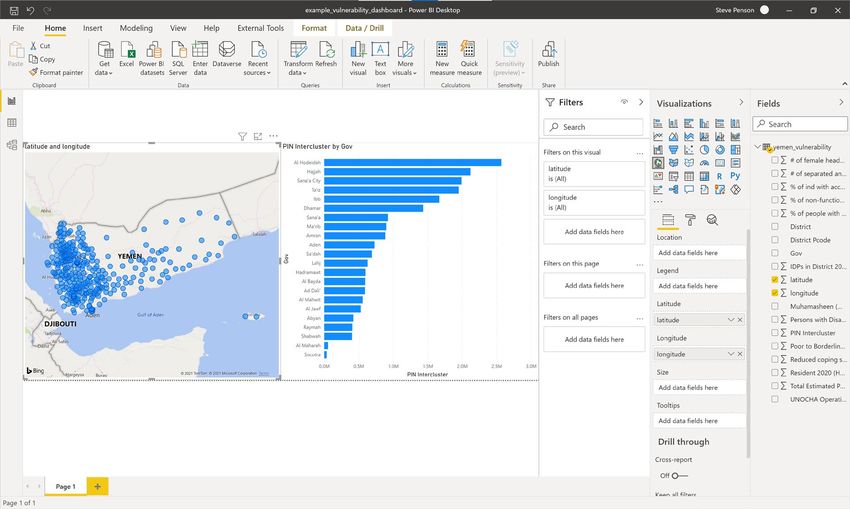
Task: Open the longitude field well chevron menu
Action: [x=731, y=354]
